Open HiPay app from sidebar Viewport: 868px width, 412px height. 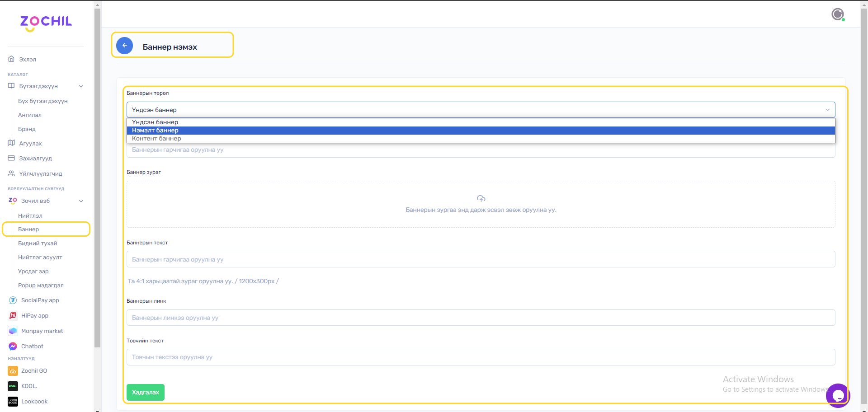(34, 316)
